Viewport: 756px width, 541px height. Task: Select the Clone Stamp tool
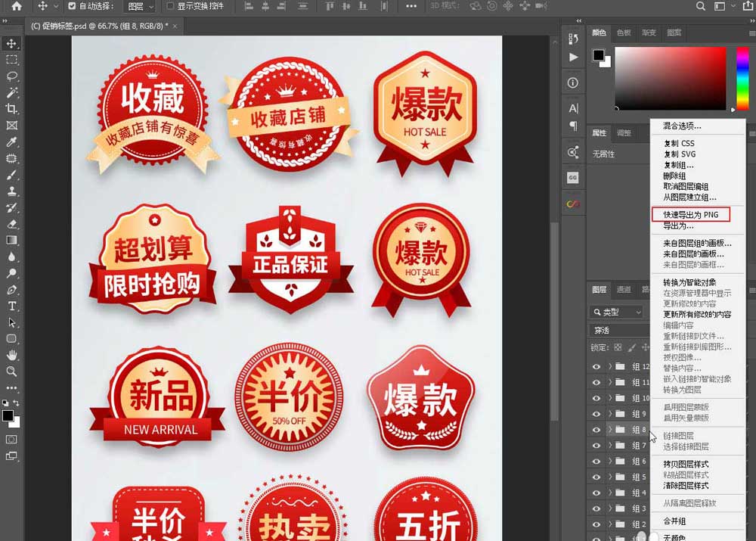click(11, 191)
